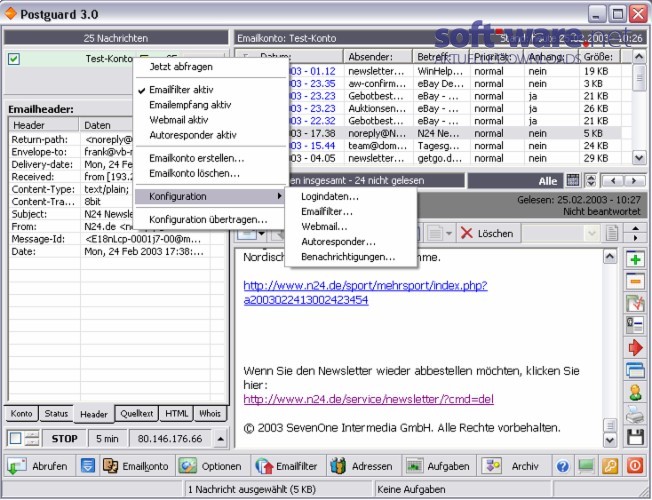Switch to the Quelltext tab

pyautogui.click(x=136, y=413)
